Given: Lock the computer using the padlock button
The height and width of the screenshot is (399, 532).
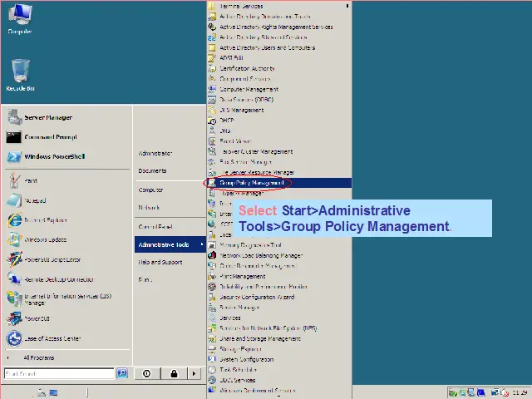Looking at the screenshot, I should (174, 373).
